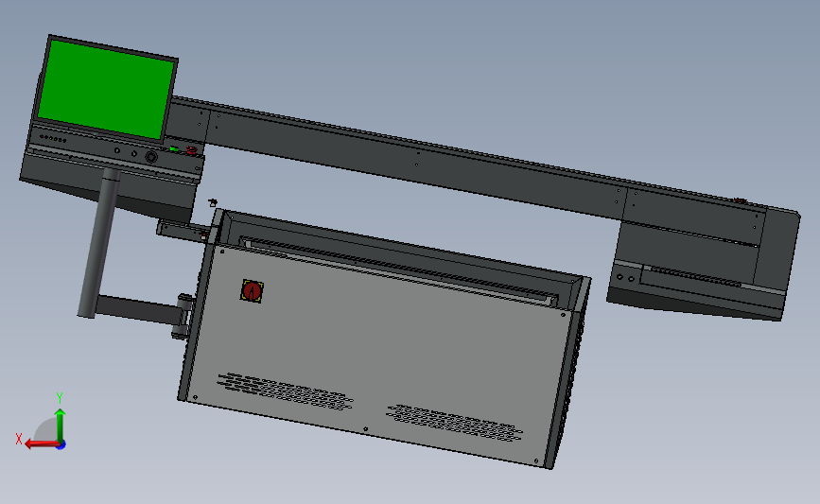Screen dimensions: 820x504
Task: Select the right ventilation grille on cabinet door
Action: pos(454,423)
